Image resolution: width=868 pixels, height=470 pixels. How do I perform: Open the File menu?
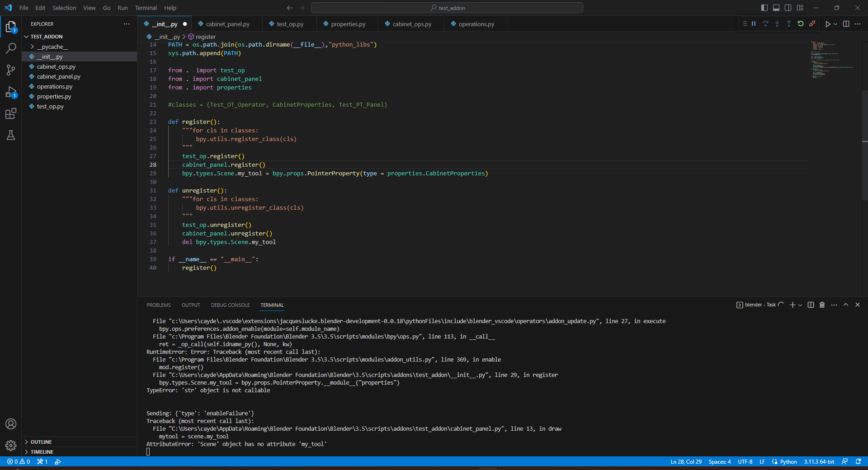(24, 8)
